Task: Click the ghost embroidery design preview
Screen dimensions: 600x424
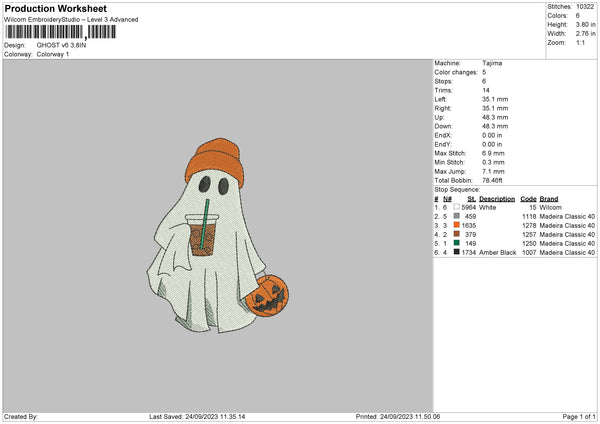Action: [x=217, y=235]
